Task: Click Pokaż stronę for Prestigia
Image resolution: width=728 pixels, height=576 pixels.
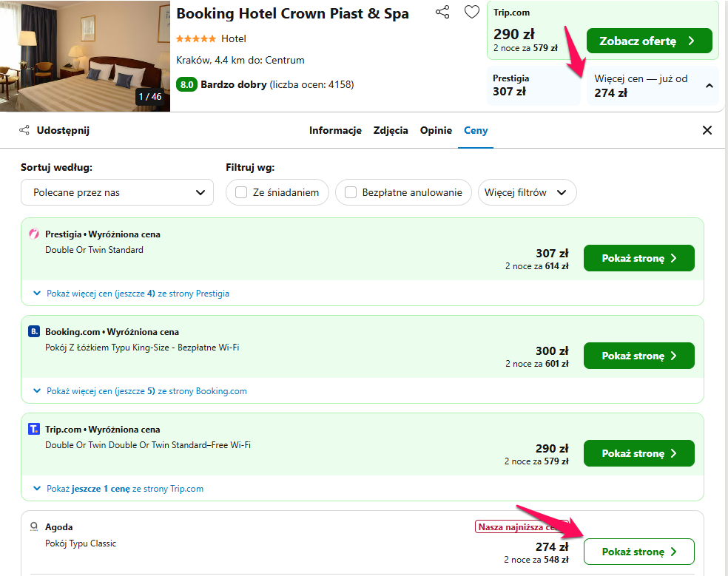Action: [639, 258]
